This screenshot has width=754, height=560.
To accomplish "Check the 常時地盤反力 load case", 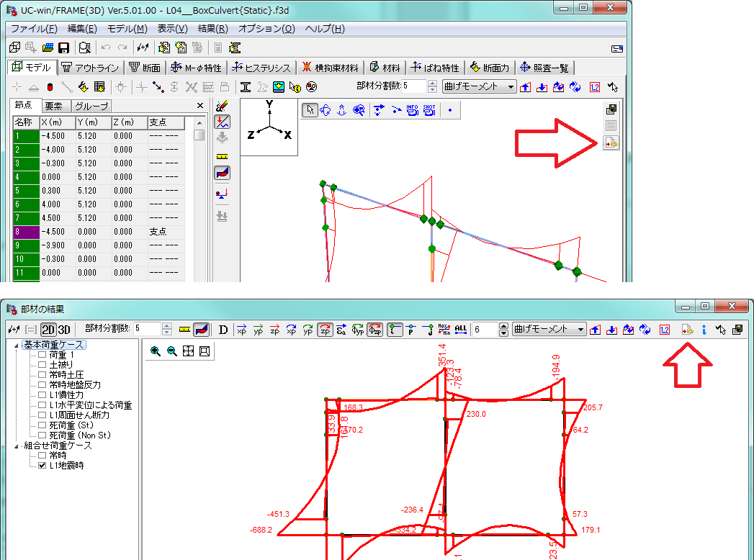I will tap(42, 385).
